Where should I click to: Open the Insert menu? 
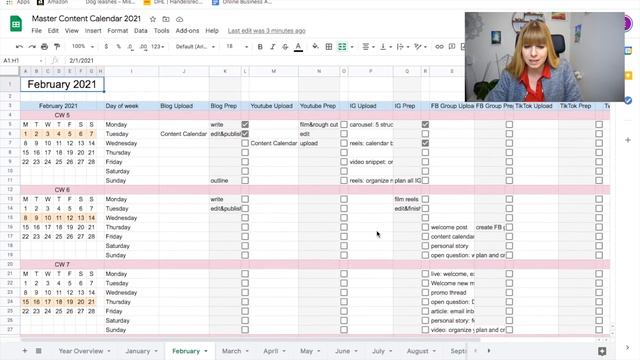(93, 31)
